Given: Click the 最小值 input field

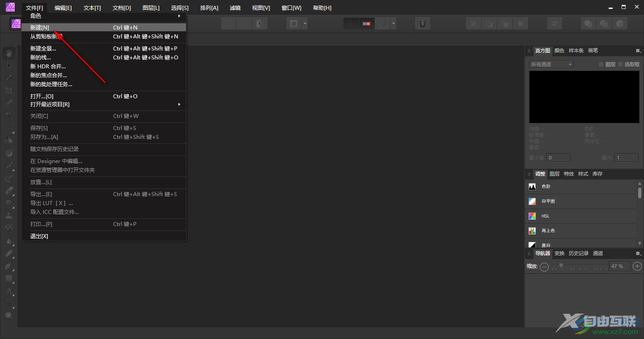Looking at the screenshot, I should (x=559, y=158).
